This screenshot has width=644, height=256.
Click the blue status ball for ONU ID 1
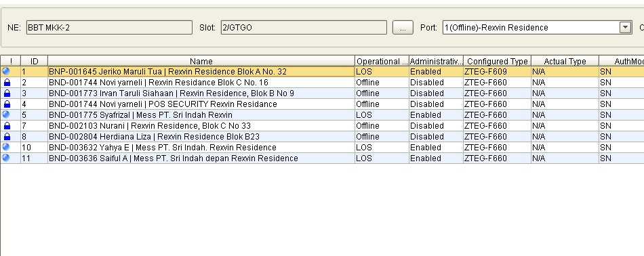[x=6, y=71]
